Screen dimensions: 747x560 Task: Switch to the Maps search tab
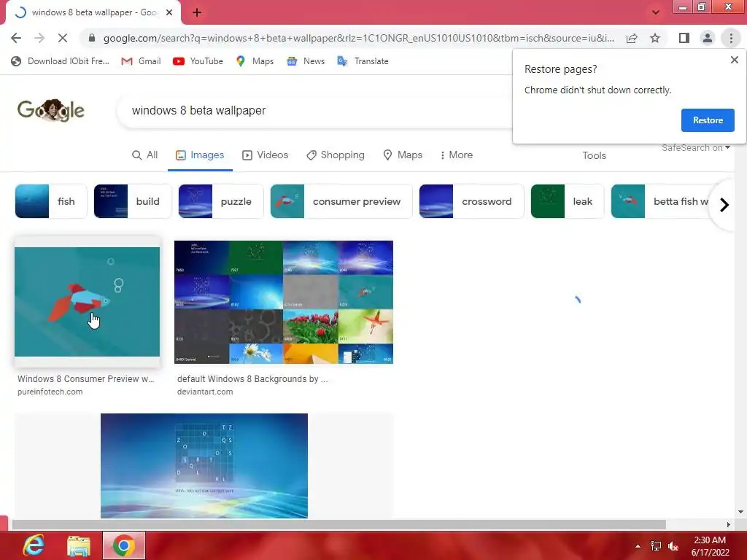tap(403, 155)
